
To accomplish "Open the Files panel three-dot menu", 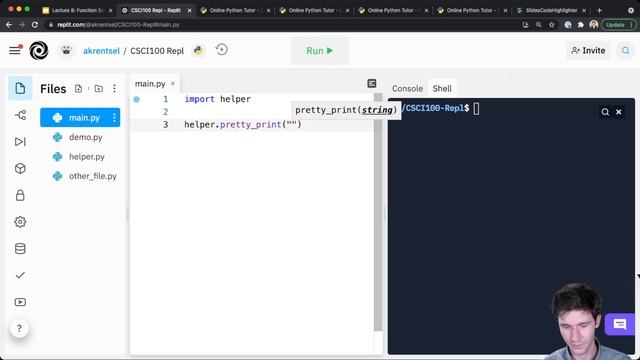I will click(114, 89).
